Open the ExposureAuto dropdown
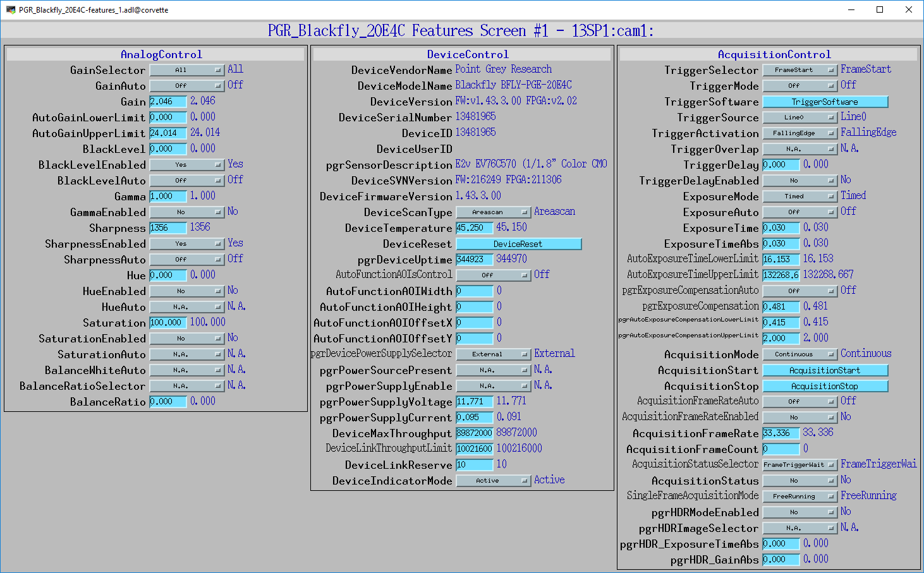 point(800,212)
